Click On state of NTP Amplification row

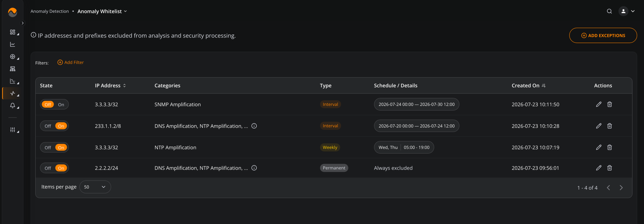61,148
